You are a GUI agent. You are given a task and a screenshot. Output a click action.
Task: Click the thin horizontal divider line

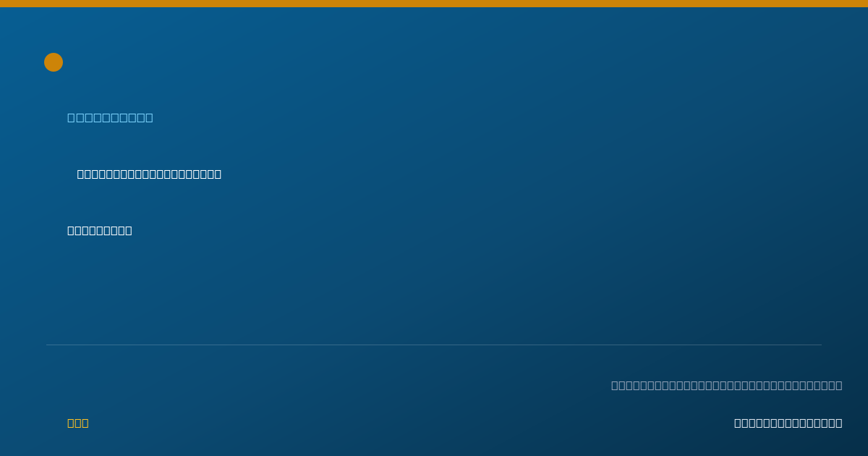434,345
